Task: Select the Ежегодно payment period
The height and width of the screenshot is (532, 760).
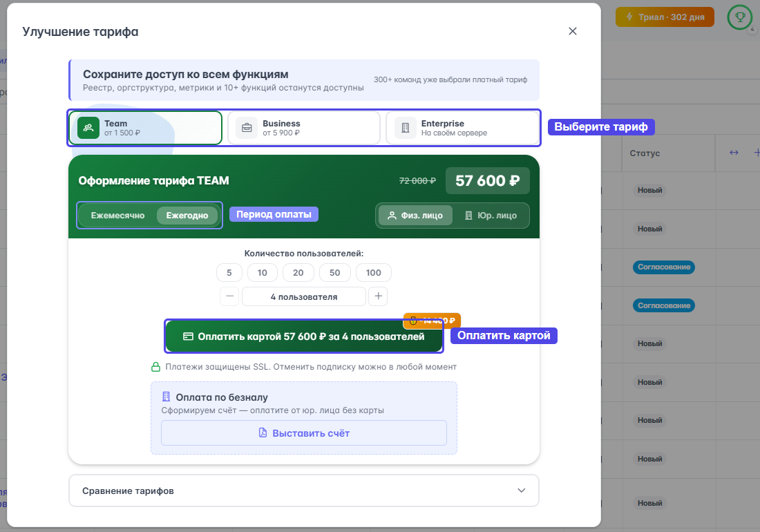Action: [x=187, y=216]
